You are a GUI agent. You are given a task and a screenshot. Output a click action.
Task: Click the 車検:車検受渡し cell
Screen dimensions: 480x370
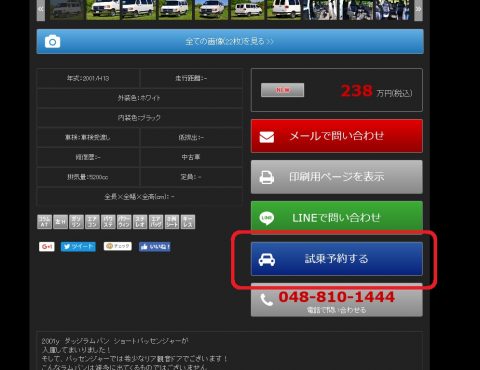tap(88, 137)
